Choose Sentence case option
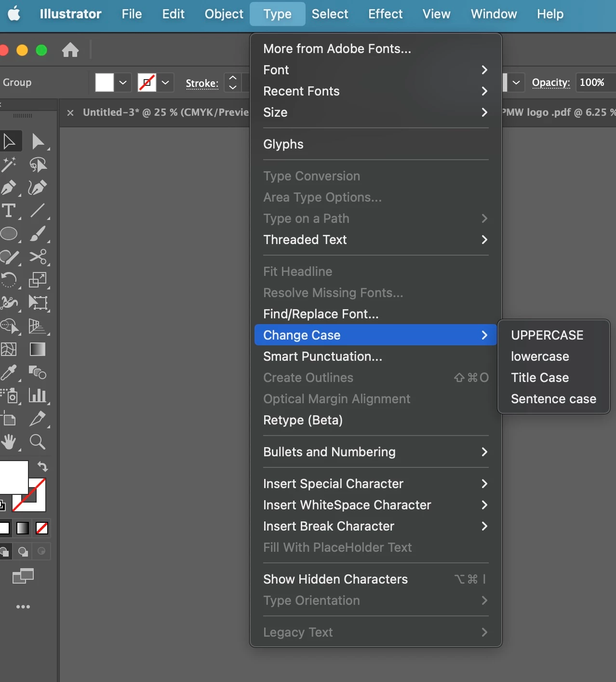The width and height of the screenshot is (616, 682). click(554, 399)
